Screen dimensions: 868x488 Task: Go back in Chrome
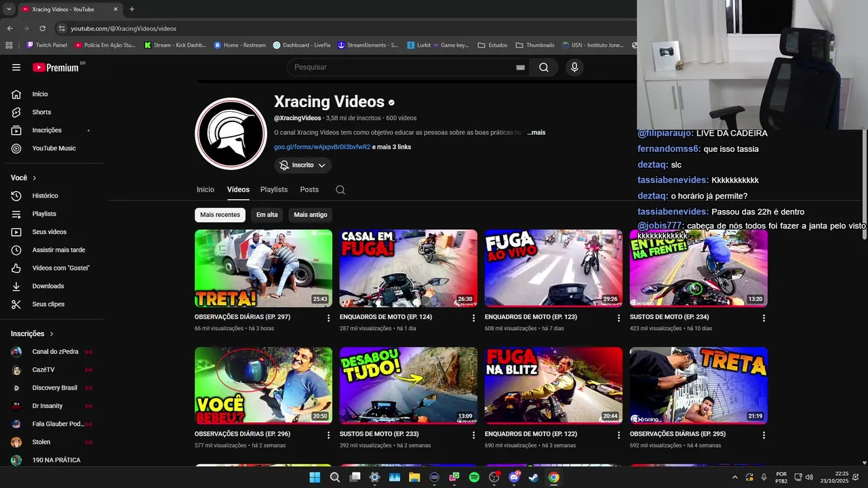pyautogui.click(x=9, y=28)
